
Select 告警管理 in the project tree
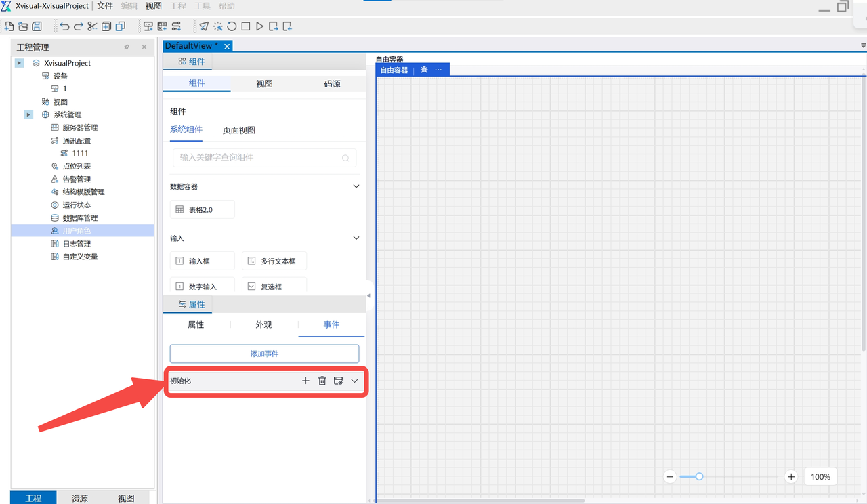(x=77, y=179)
